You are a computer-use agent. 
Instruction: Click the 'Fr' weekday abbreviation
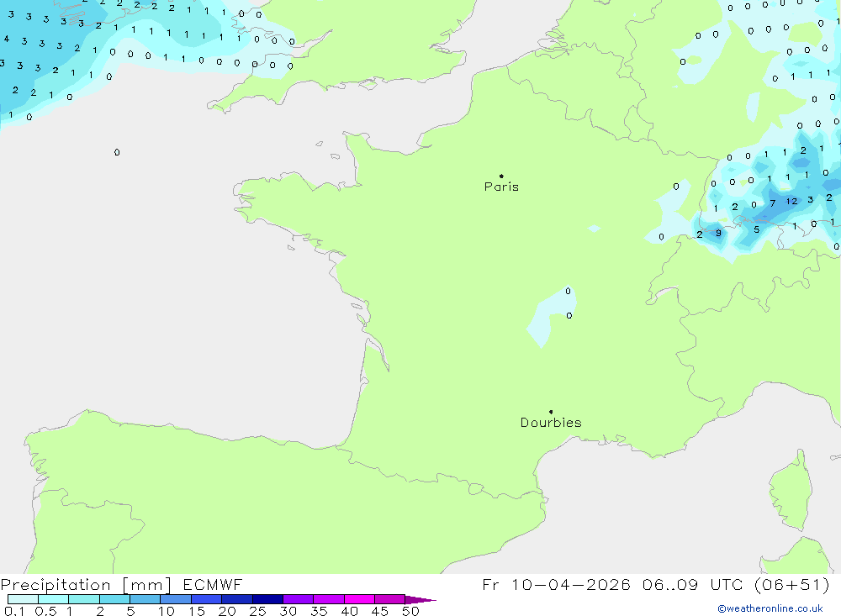[x=490, y=584]
